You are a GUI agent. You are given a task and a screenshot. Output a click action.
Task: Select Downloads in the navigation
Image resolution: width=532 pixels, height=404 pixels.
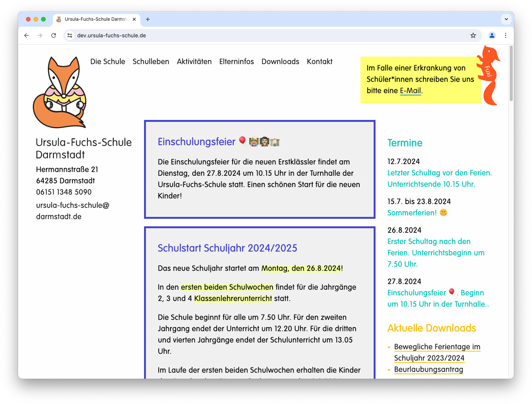pyautogui.click(x=280, y=61)
